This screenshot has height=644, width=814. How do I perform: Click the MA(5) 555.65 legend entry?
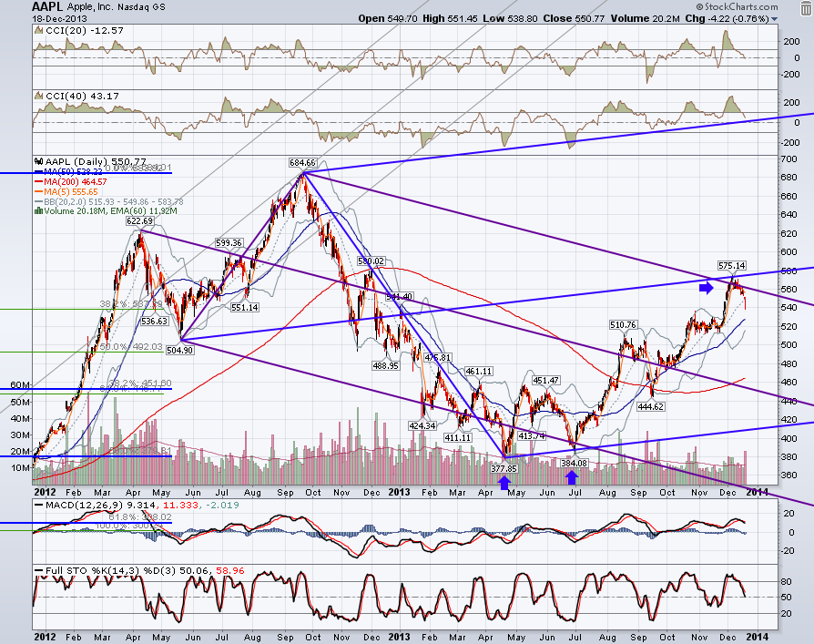[71, 191]
